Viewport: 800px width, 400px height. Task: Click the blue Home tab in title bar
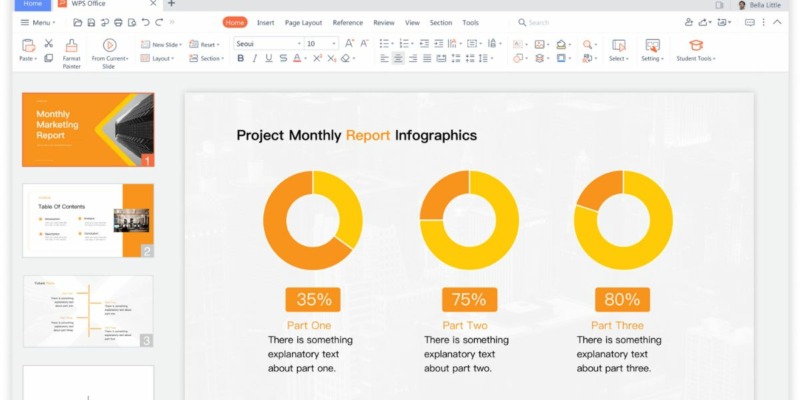point(33,5)
